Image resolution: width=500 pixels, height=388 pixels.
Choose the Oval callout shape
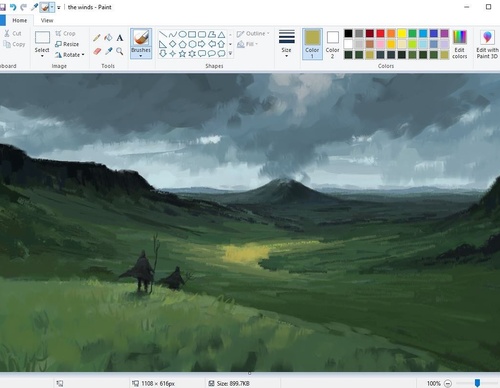click(212, 54)
